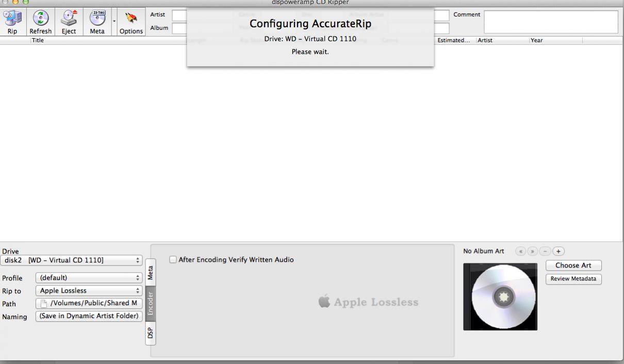
Task: Expand the Profile dropdown
Action: click(x=89, y=277)
